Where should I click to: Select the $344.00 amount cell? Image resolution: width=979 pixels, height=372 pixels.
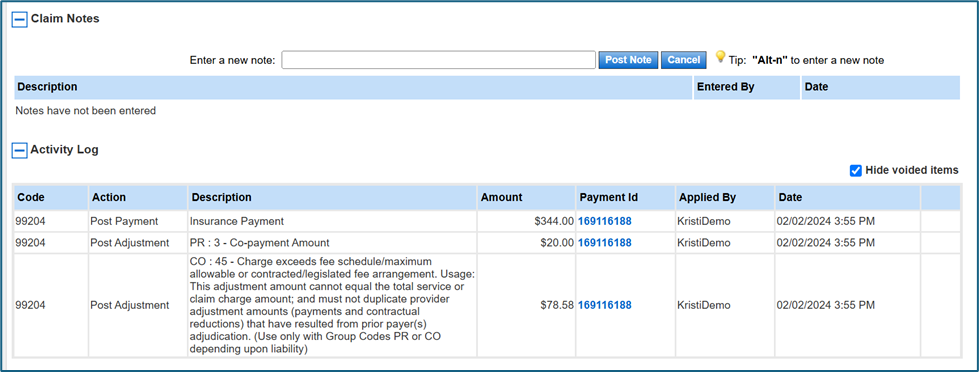(526, 221)
